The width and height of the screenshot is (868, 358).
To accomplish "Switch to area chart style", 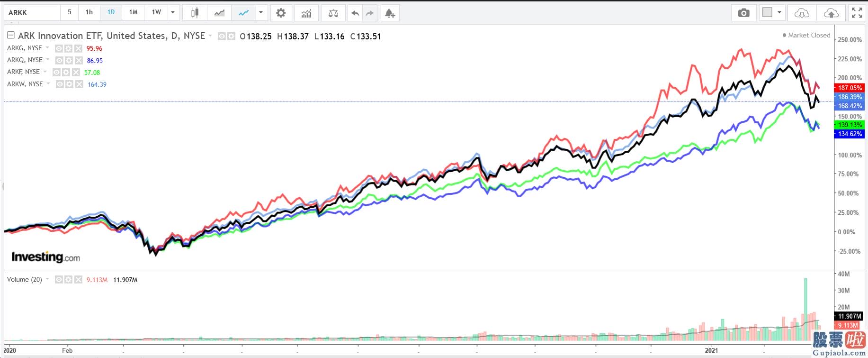I will tap(219, 13).
